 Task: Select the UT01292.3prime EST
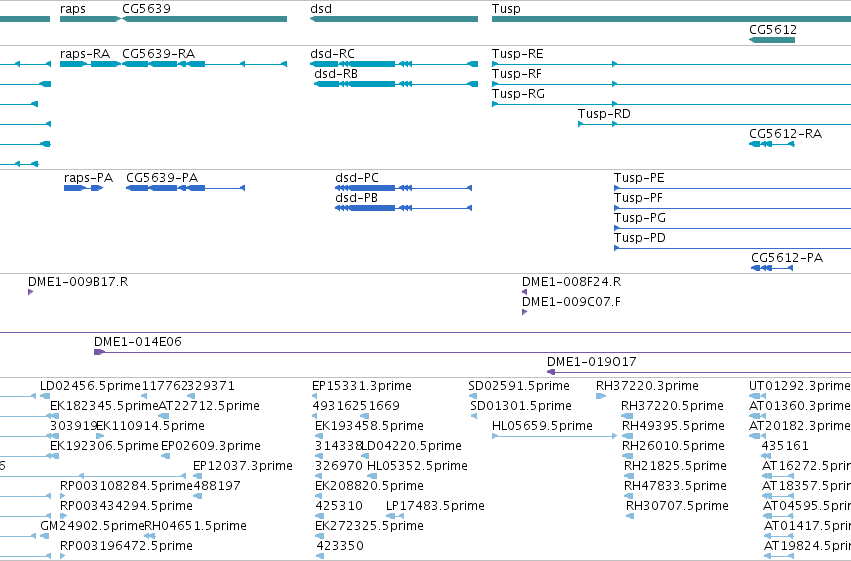pyautogui.click(x=757, y=396)
